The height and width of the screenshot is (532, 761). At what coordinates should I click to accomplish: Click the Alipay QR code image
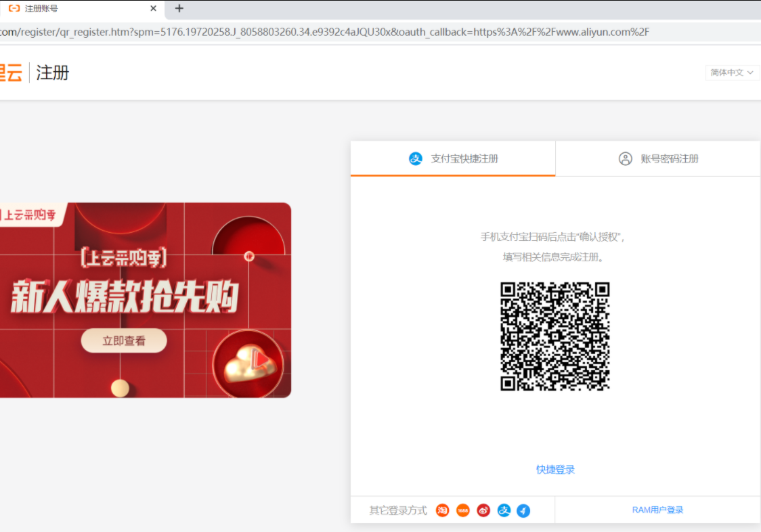point(555,336)
